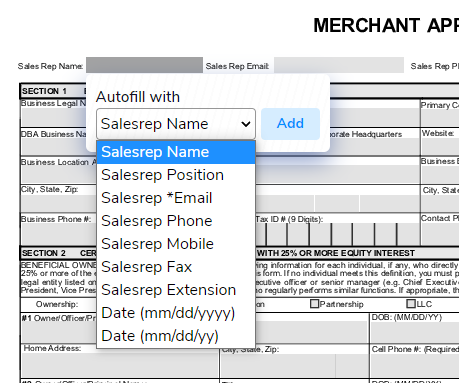The image size is (459, 383).
Task: Check the Partnership checkbox
Action: (x=314, y=304)
